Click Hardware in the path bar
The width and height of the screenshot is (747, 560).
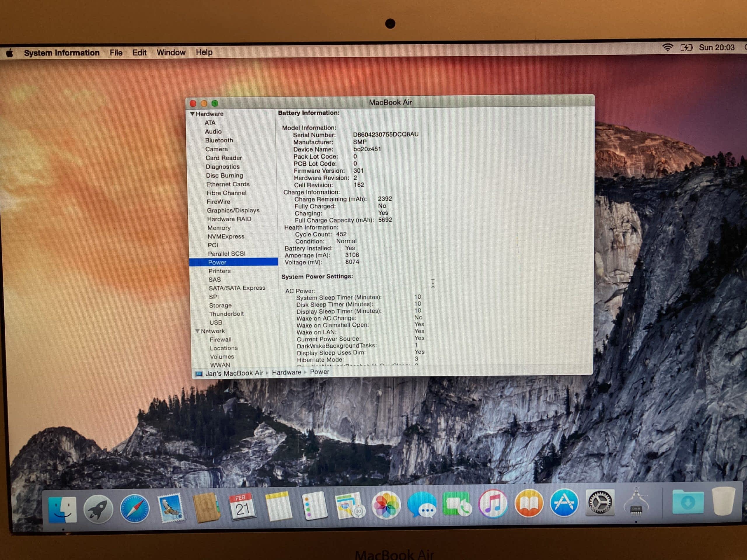coord(286,372)
